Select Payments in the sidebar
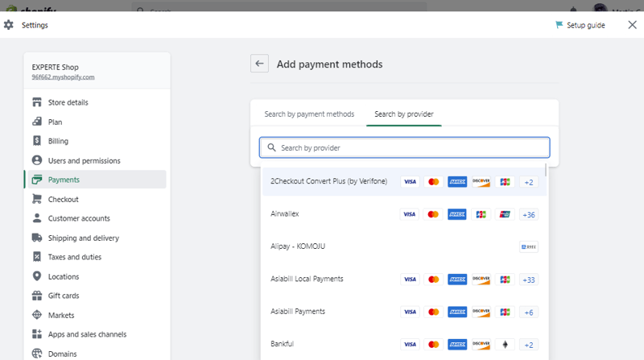This screenshot has height=360, width=644. 97,180
